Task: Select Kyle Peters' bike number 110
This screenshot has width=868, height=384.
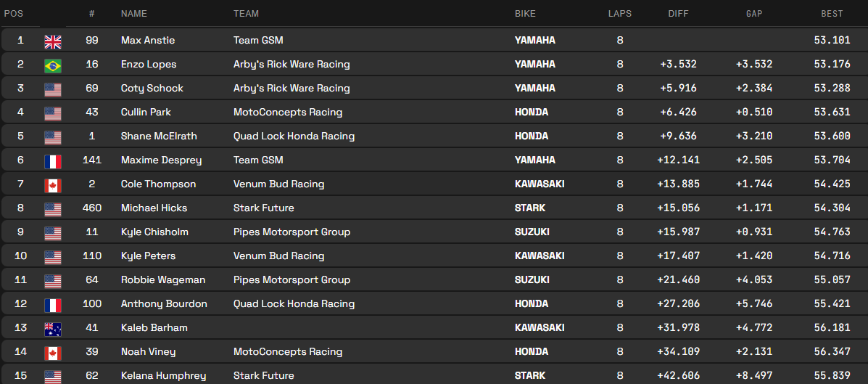Action: pos(91,256)
